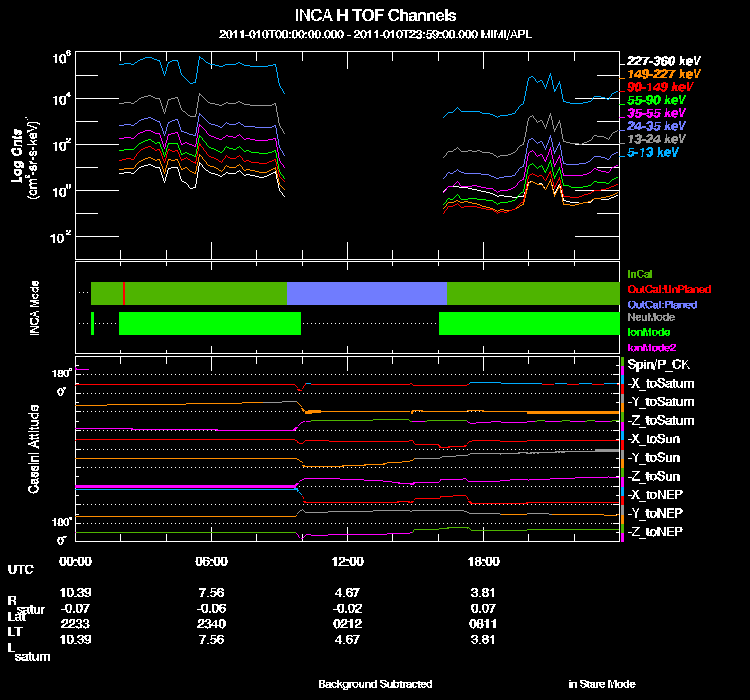750x700 pixels.
Task: Select the 5-13 keV cyan legend label
Action: click(653, 152)
